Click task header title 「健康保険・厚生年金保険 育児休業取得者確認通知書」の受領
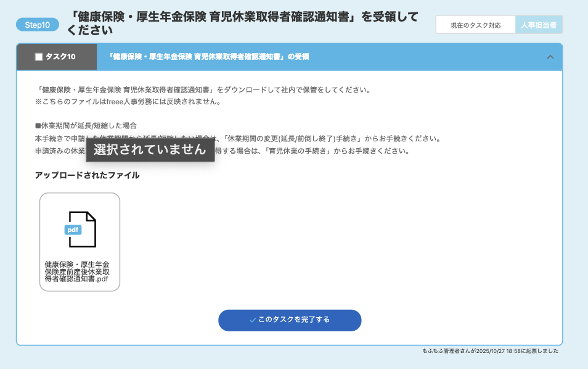The width and height of the screenshot is (588, 369). coord(208,57)
